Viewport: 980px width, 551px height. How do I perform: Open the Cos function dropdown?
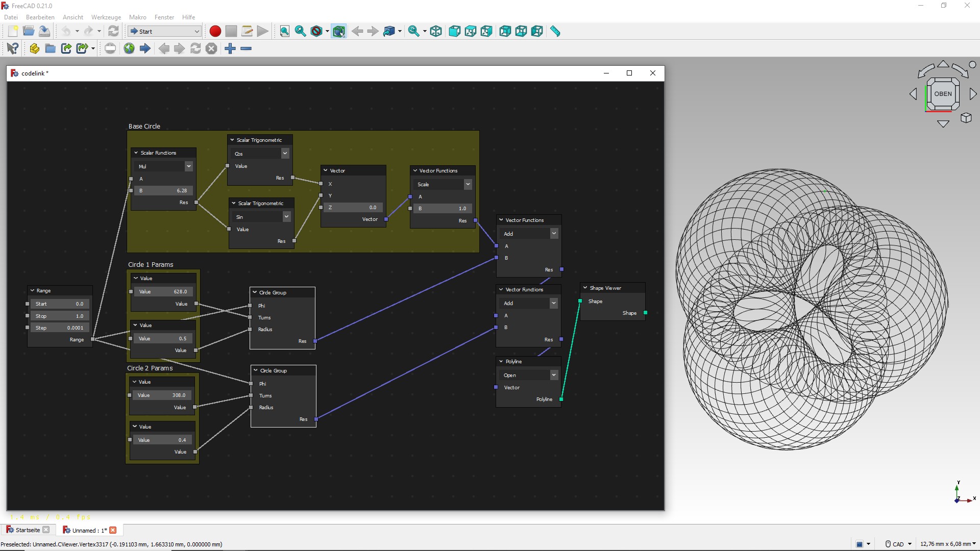tap(285, 153)
